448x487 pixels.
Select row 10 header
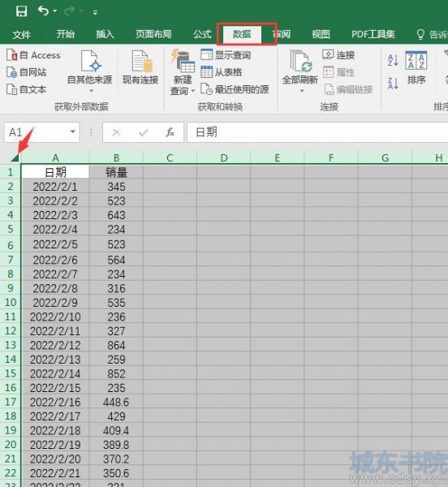click(x=11, y=302)
